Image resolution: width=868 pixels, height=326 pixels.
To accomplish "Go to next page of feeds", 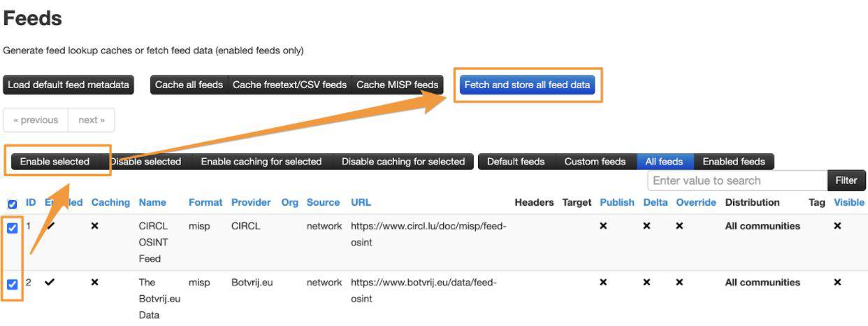I will pos(92,120).
